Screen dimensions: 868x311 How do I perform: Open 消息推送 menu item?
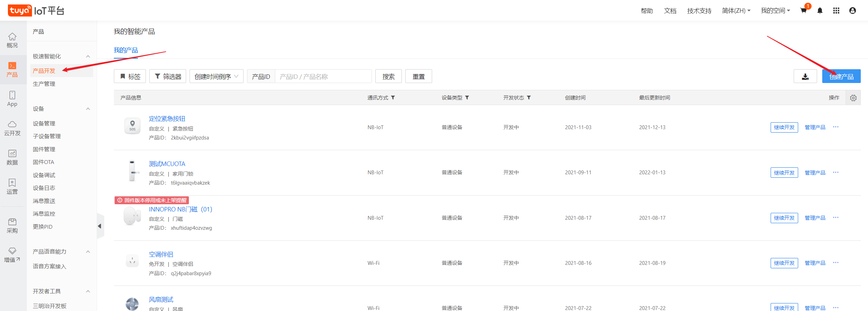pyautogui.click(x=44, y=201)
